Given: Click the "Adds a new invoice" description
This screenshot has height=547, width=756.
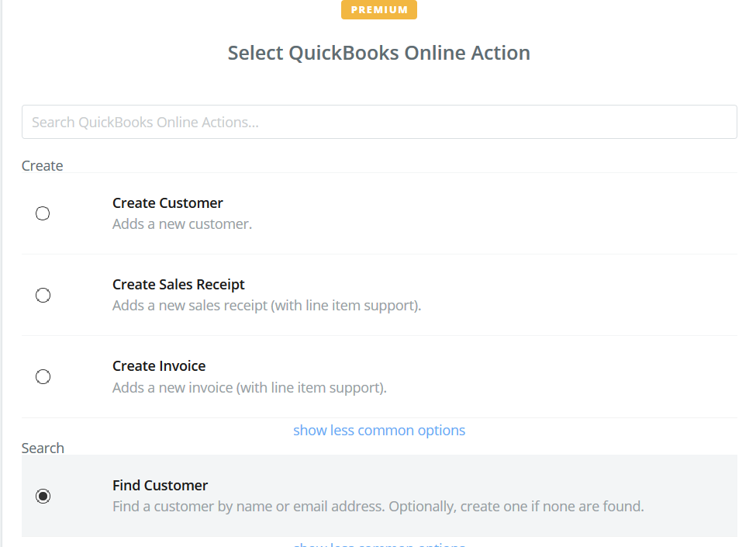Looking at the screenshot, I should [249, 387].
